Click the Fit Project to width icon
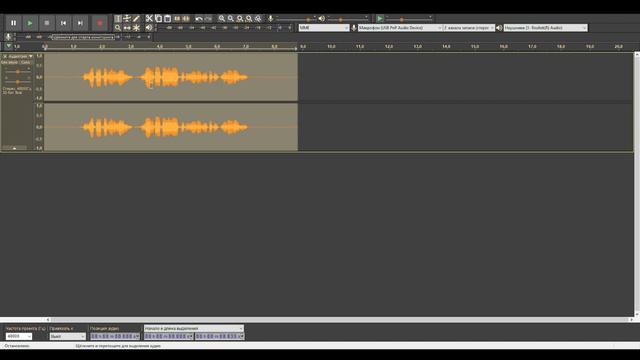The width and height of the screenshot is (640, 360). tap(249, 18)
